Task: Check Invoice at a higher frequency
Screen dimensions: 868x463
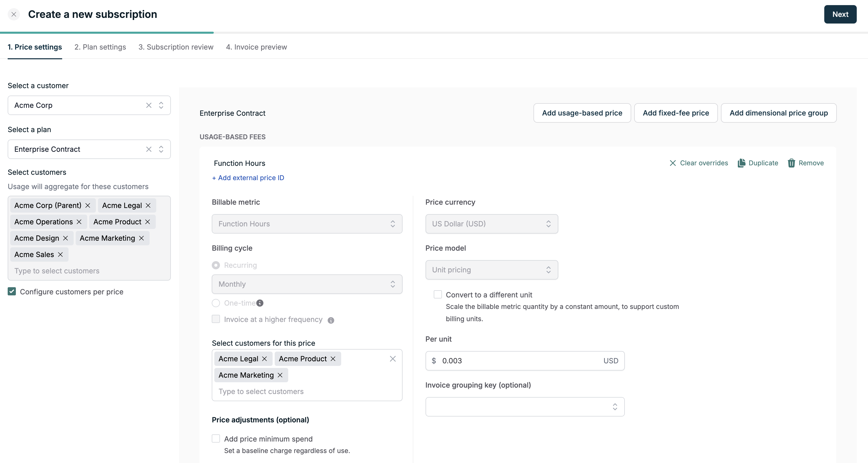Action: [x=216, y=319]
